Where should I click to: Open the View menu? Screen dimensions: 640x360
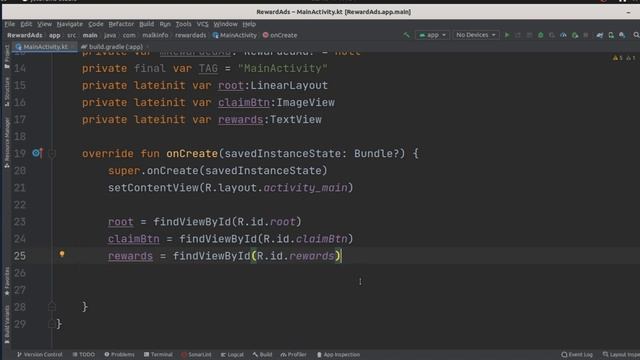(x=44, y=24)
